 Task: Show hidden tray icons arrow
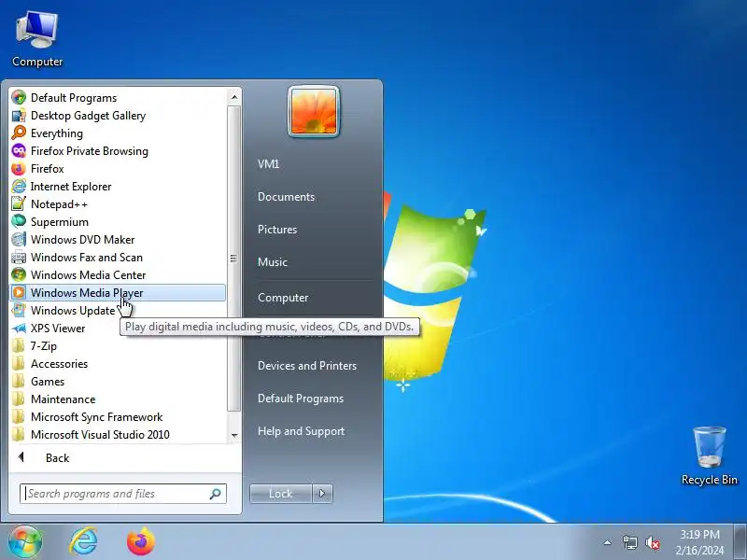608,542
